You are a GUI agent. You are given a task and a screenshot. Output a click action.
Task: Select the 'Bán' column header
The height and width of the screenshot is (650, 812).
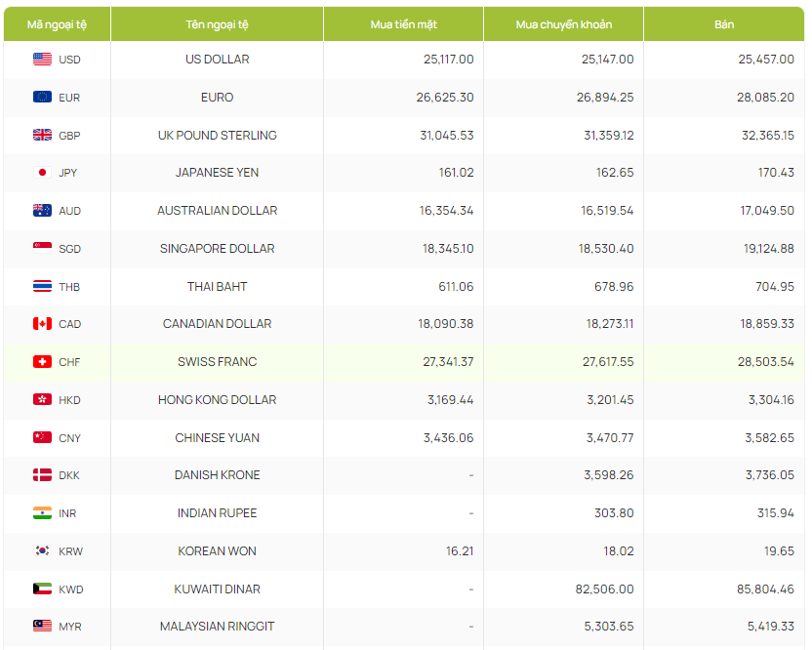point(723,23)
